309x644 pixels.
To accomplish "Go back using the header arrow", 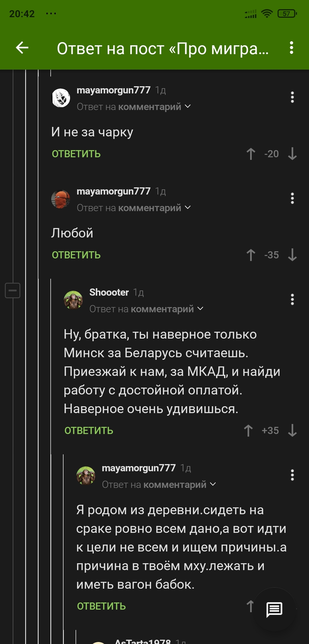I will pyautogui.click(x=22, y=48).
